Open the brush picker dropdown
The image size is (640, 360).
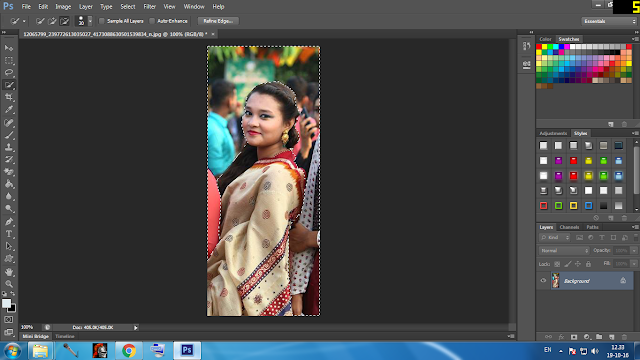pyautogui.click(x=90, y=21)
